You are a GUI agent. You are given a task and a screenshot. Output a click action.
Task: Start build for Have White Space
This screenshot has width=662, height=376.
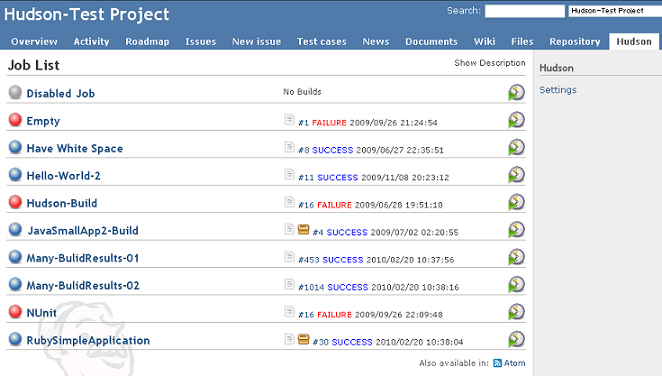[x=516, y=147]
